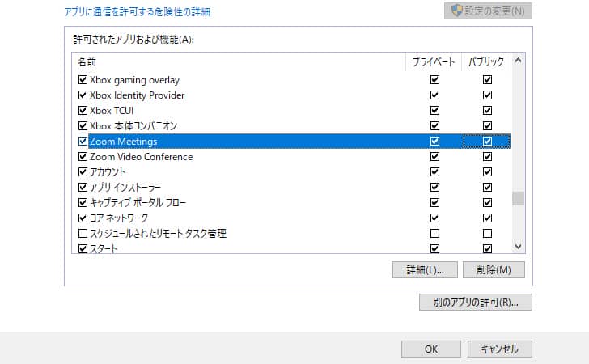
Task: Click the 設定の変更(N) button
Action: pos(488,11)
